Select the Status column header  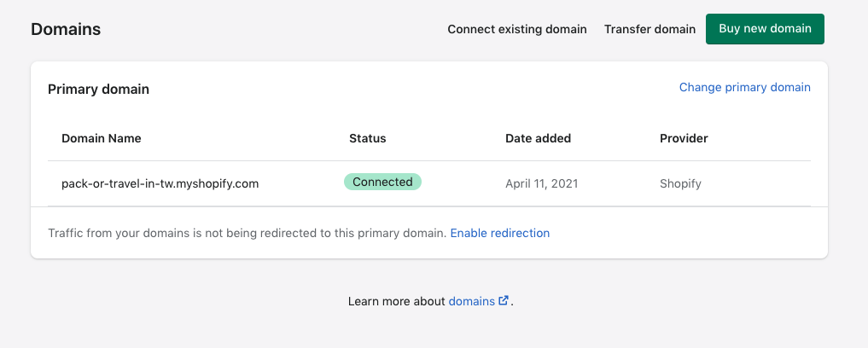pyautogui.click(x=368, y=138)
